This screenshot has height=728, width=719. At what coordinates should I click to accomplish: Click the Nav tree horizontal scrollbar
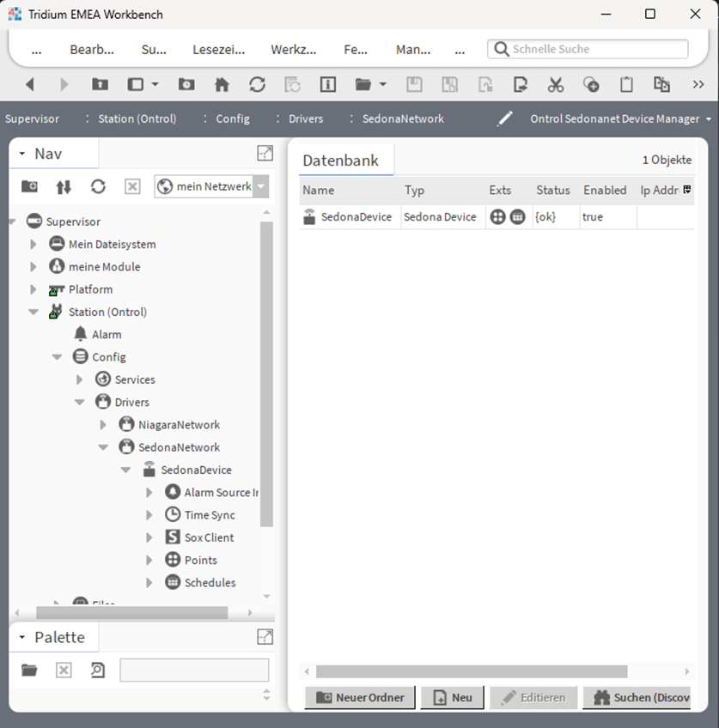click(x=132, y=612)
